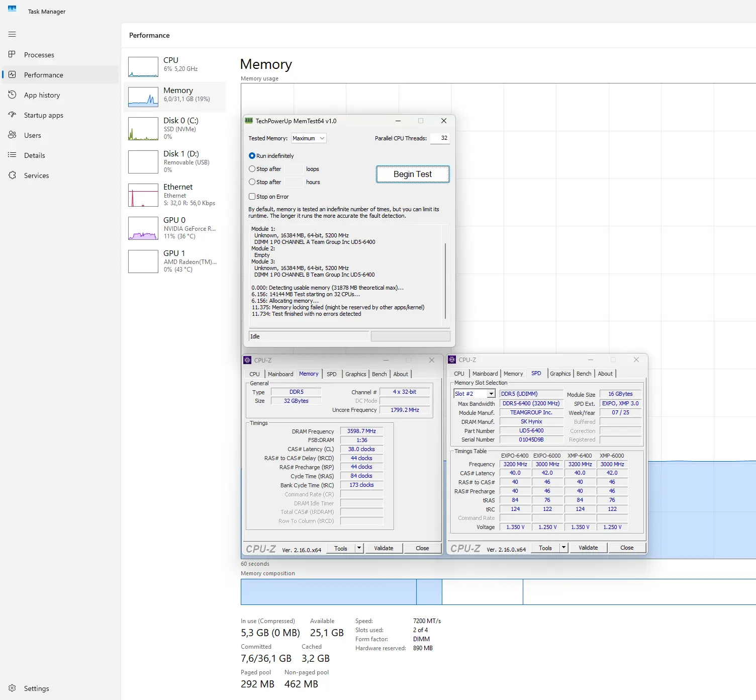
Task: Expand Tools dropdown arrow in Memory CPU-Z
Action: coord(359,548)
